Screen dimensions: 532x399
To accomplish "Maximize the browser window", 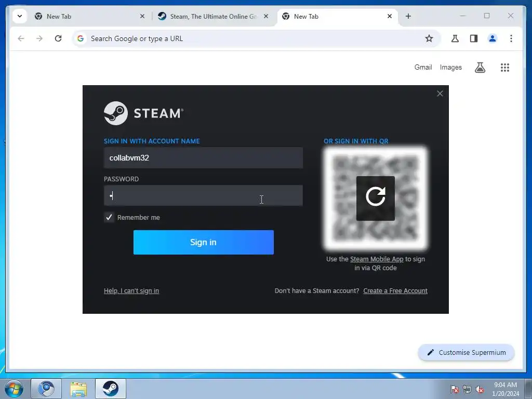I will point(486,16).
